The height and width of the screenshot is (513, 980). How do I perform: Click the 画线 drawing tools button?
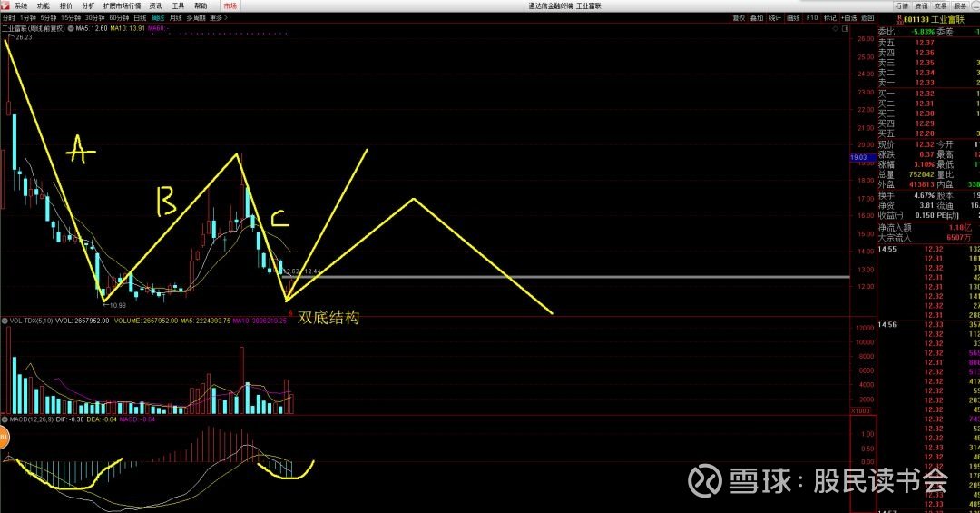click(x=794, y=18)
